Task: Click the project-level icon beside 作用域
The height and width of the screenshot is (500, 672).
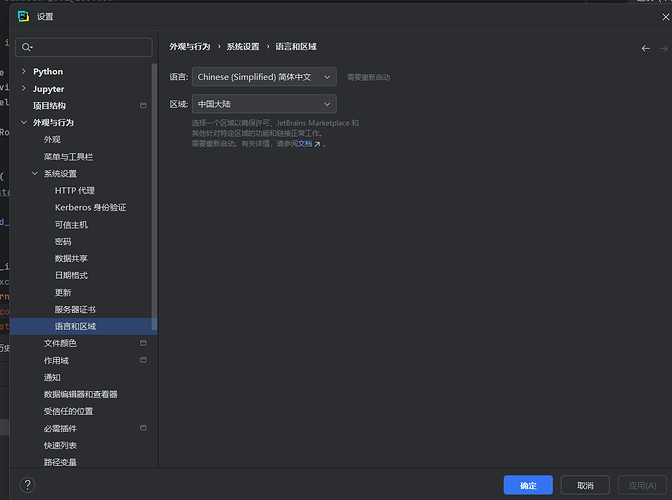Action: pyautogui.click(x=143, y=360)
